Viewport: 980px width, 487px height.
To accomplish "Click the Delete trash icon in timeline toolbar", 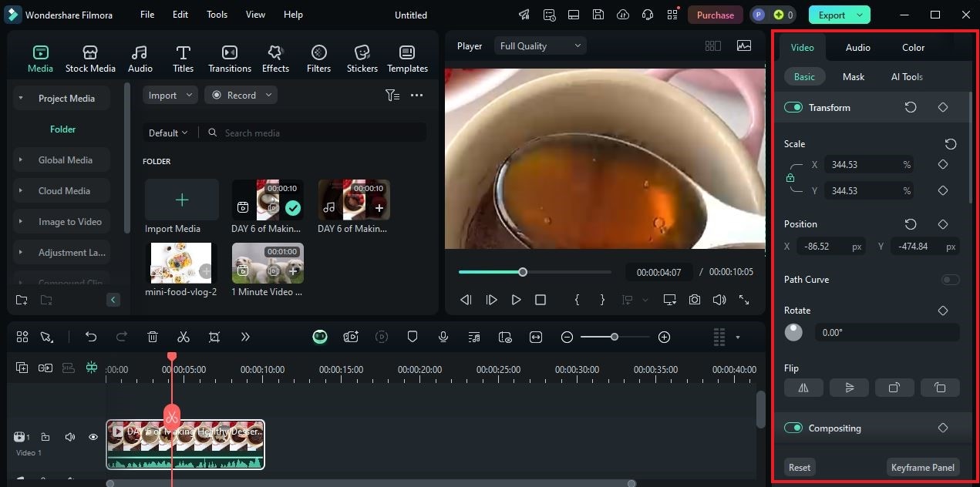I will 153,337.
